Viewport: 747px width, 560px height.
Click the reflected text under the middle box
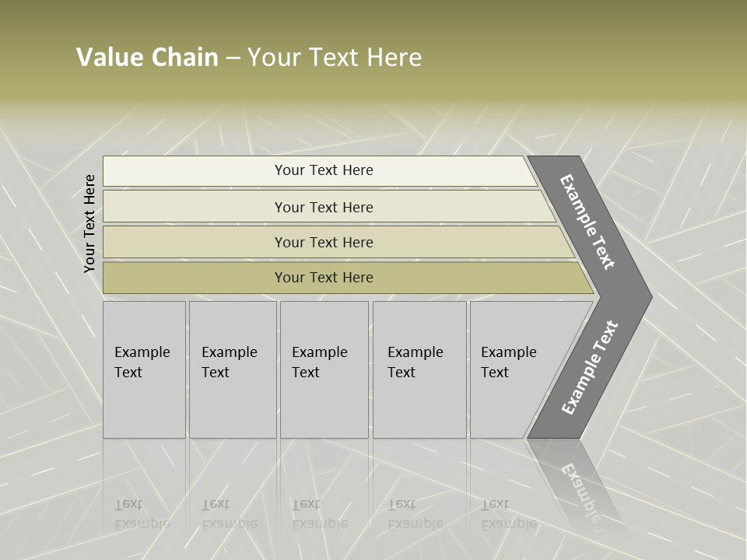(x=319, y=514)
